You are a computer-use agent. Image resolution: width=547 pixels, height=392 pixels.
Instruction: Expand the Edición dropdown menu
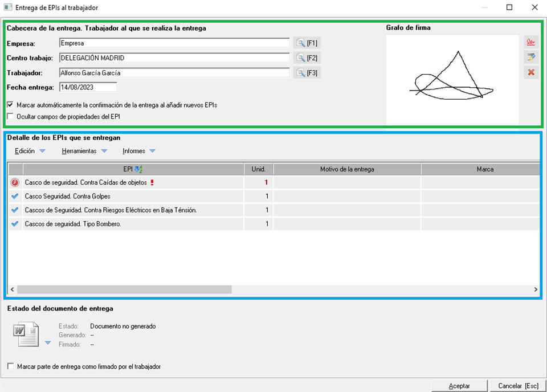30,151
